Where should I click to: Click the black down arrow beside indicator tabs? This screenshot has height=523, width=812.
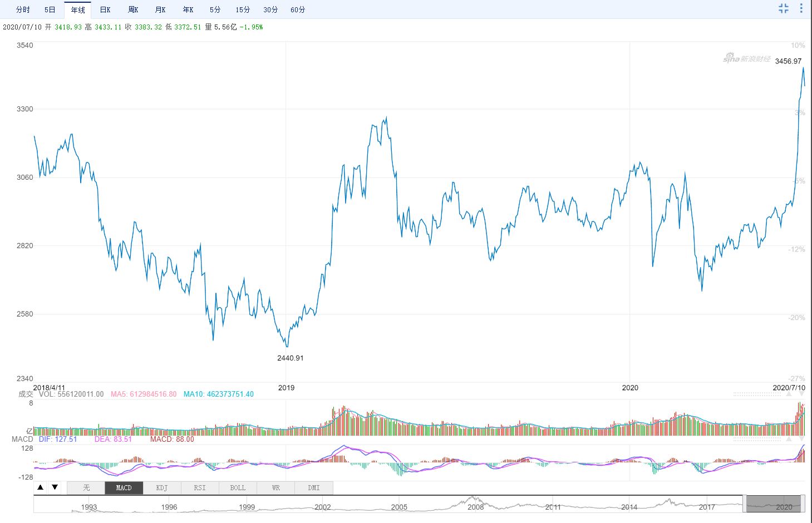(55, 487)
